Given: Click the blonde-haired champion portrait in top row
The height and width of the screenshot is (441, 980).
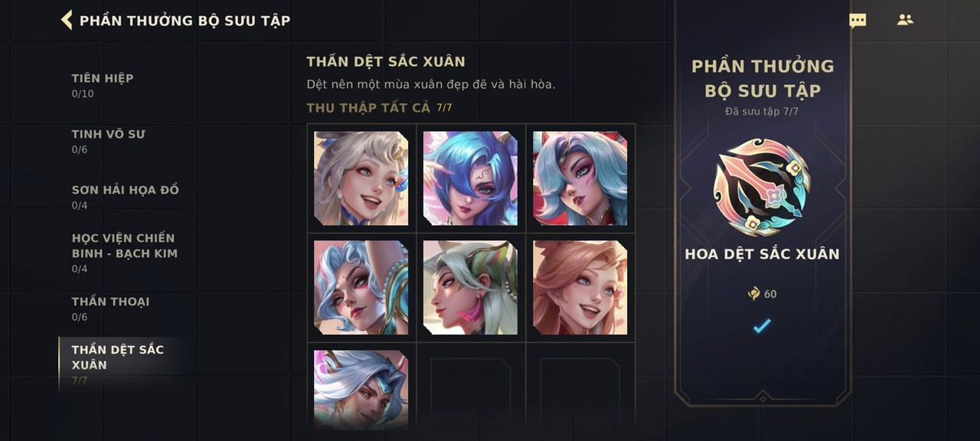Looking at the screenshot, I should (x=361, y=178).
